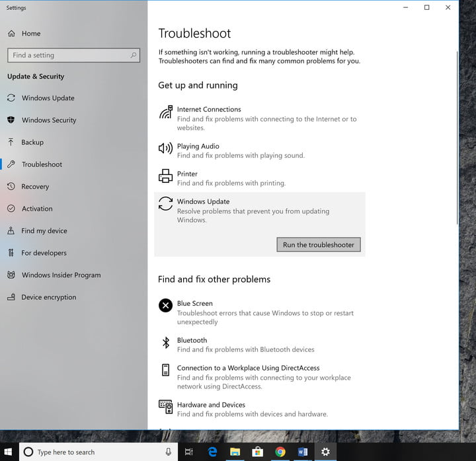The width and height of the screenshot is (476, 461).
Task: Select the Internet Connections troubleshooter title
Action: 209,109
